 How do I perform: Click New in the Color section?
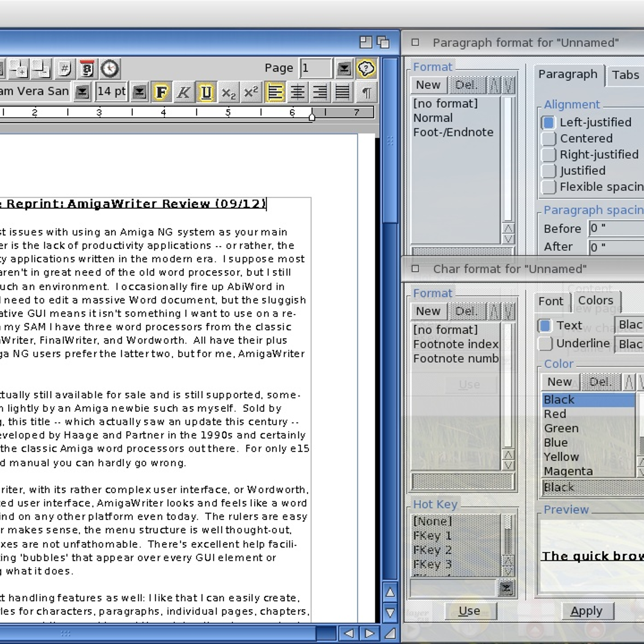pyautogui.click(x=560, y=382)
